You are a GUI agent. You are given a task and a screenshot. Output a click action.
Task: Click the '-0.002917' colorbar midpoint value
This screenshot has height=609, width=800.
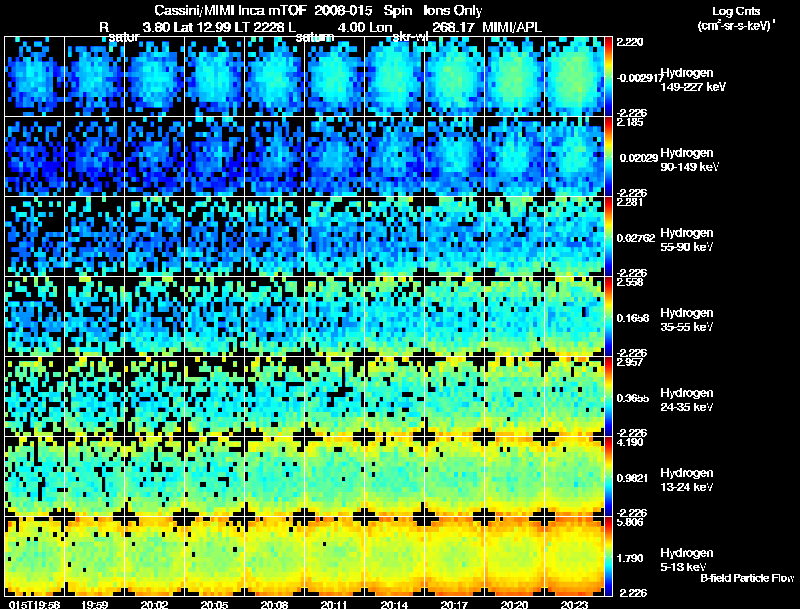(639, 78)
